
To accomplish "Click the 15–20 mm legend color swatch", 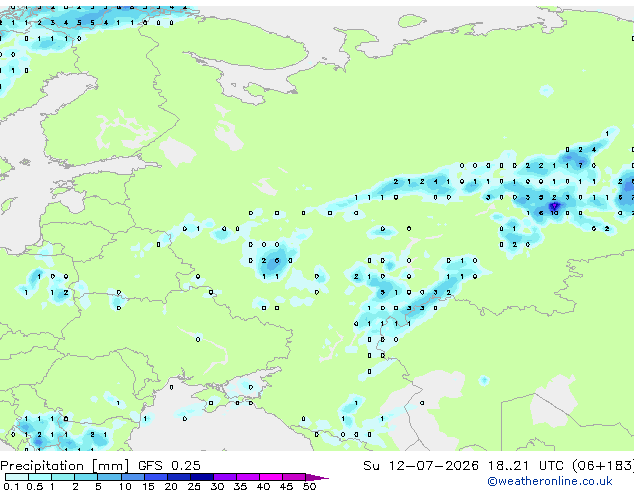I will tap(155, 477).
